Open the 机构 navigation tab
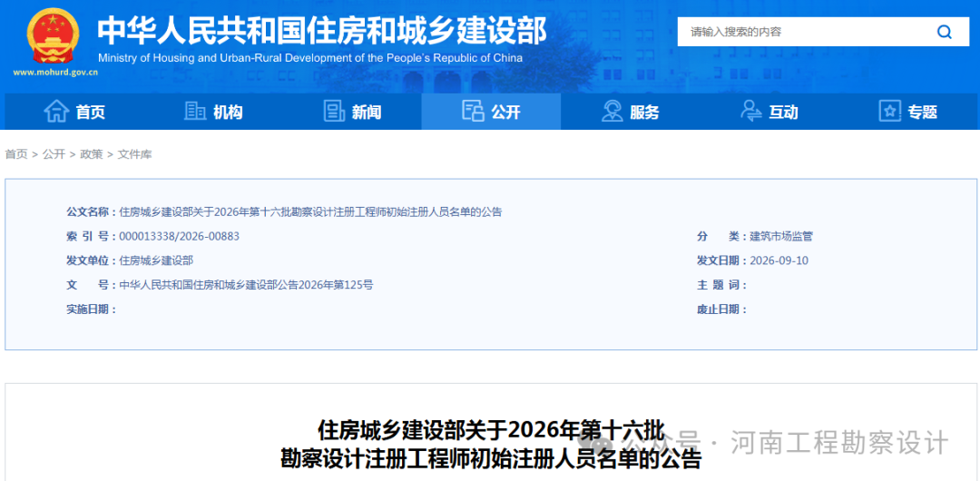 213,112
